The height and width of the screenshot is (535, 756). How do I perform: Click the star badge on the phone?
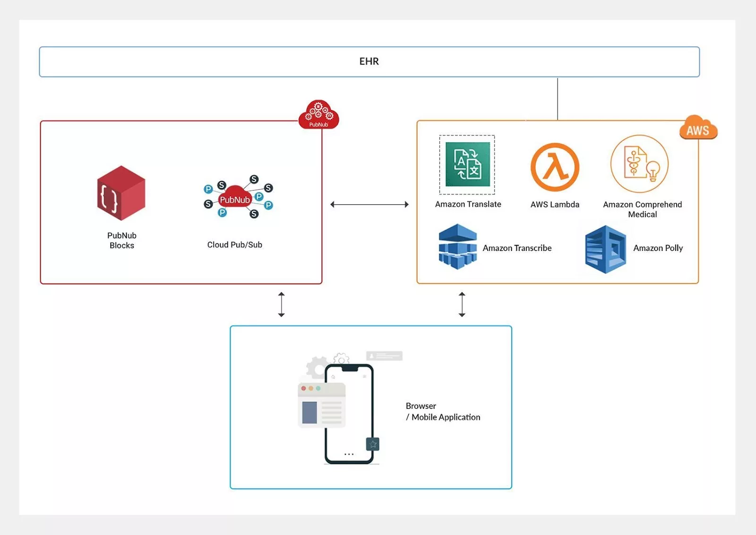[x=373, y=444]
